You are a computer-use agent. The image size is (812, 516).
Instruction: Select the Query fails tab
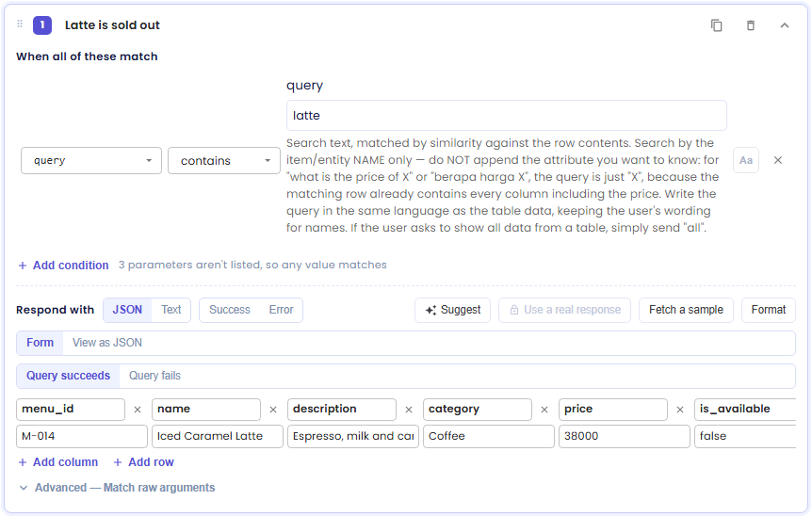click(x=154, y=376)
